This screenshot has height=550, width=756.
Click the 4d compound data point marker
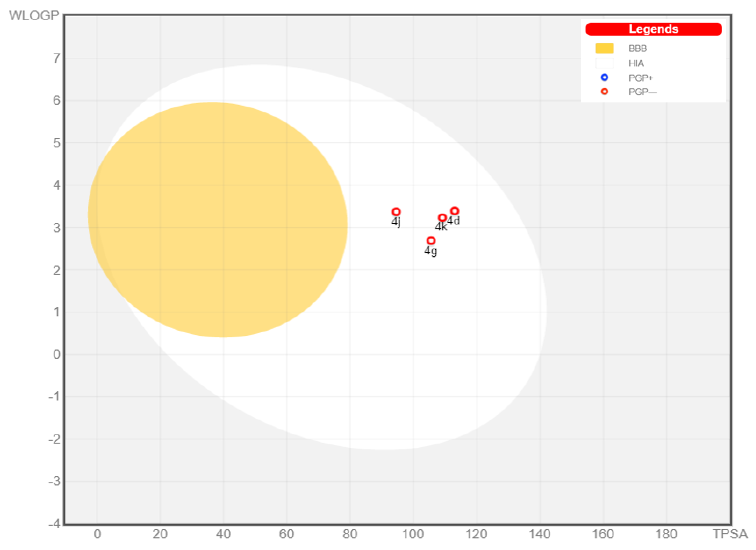455,211
